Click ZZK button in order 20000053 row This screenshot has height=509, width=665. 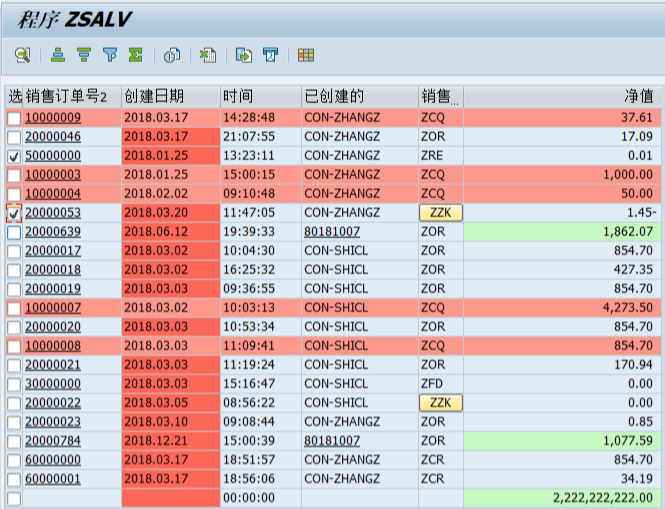[x=441, y=213]
